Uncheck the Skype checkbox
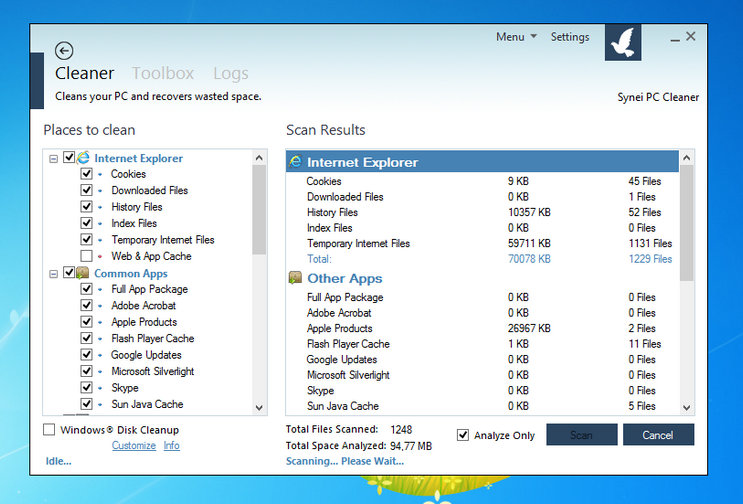 (x=86, y=387)
